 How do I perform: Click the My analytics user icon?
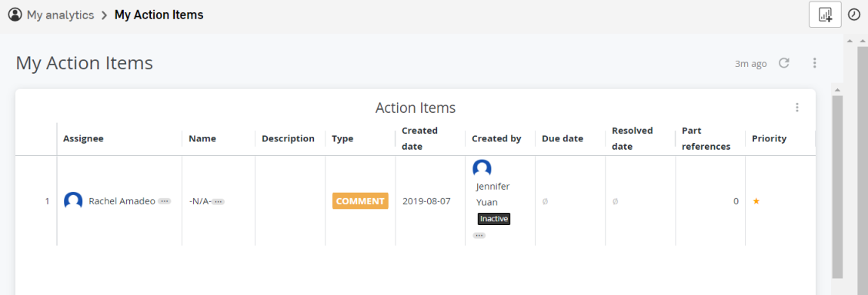[x=15, y=15]
